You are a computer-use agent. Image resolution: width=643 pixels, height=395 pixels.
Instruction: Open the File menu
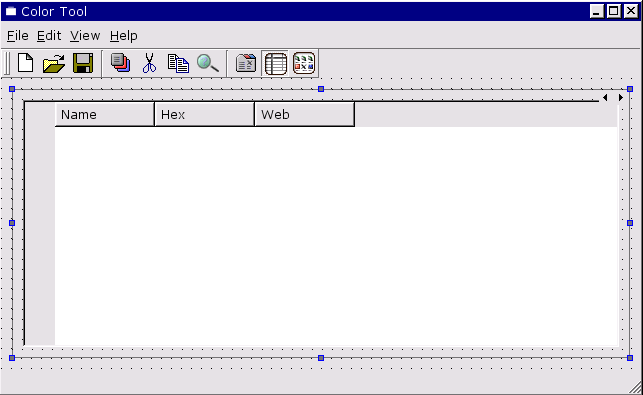[18, 36]
